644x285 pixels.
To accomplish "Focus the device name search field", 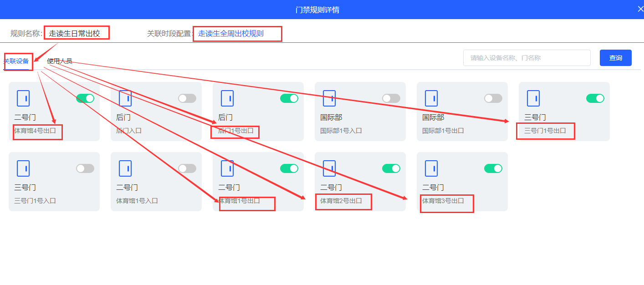I will (526, 58).
